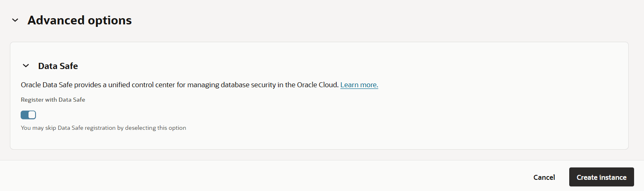
Task: Click the white knob of the toggle switch
Action: coord(32,115)
